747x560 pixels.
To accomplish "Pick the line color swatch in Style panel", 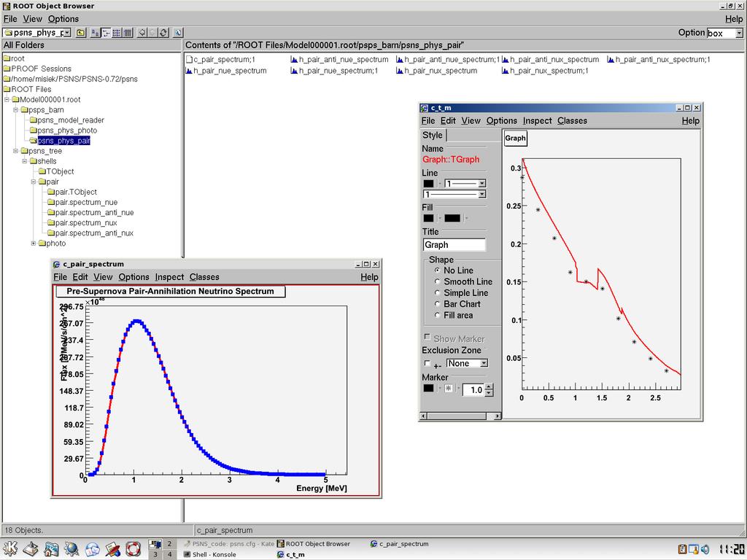I will (429, 183).
